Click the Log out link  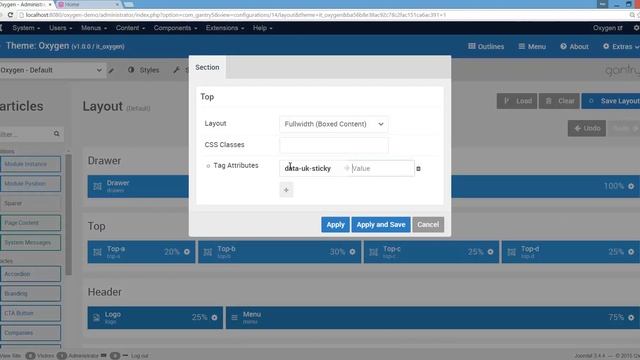[139, 356]
